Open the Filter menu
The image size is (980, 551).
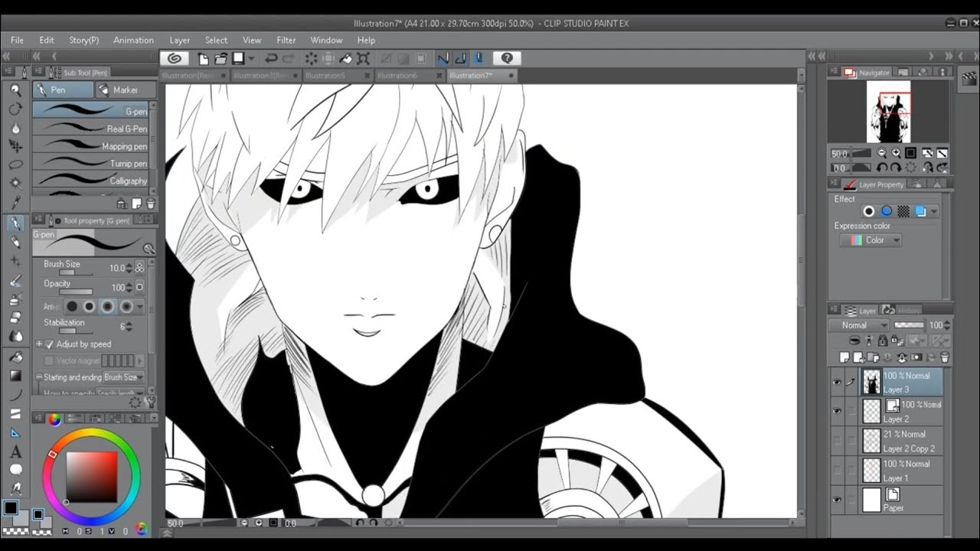[286, 40]
